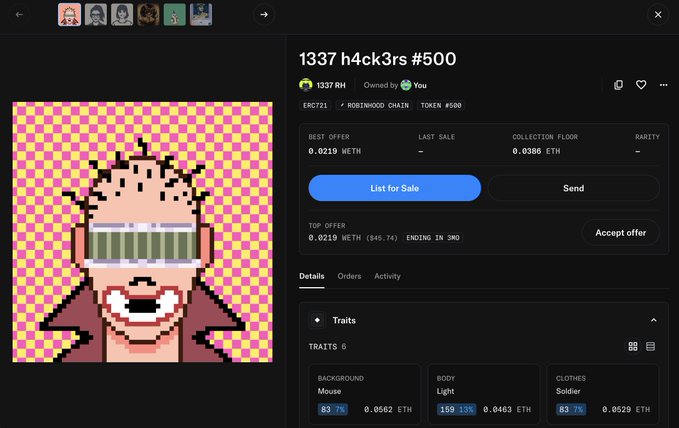
Task: Click the Send button
Action: click(574, 188)
